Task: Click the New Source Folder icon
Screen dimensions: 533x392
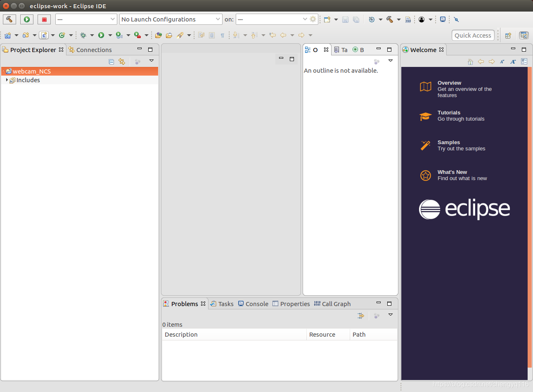Action: pos(26,35)
